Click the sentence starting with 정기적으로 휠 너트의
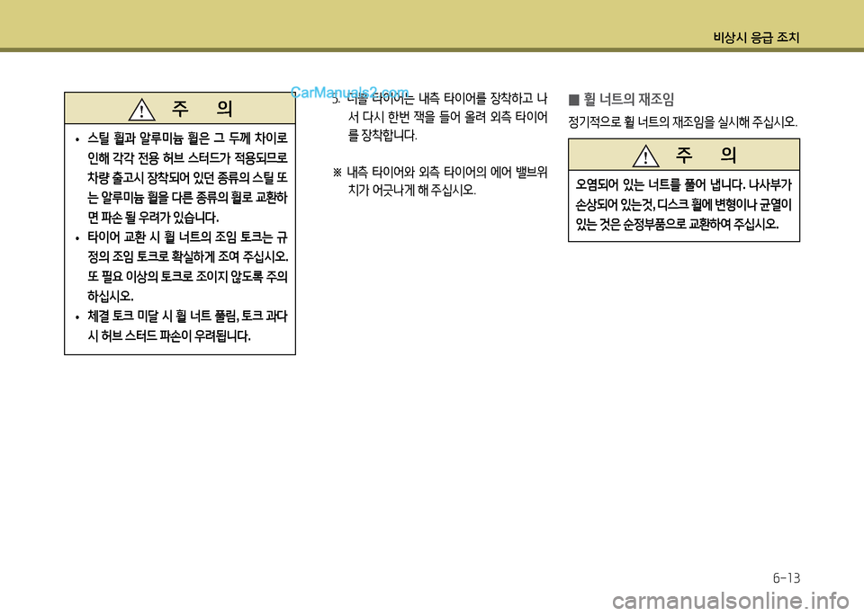Screen dimensions: 864x616 click(683, 121)
